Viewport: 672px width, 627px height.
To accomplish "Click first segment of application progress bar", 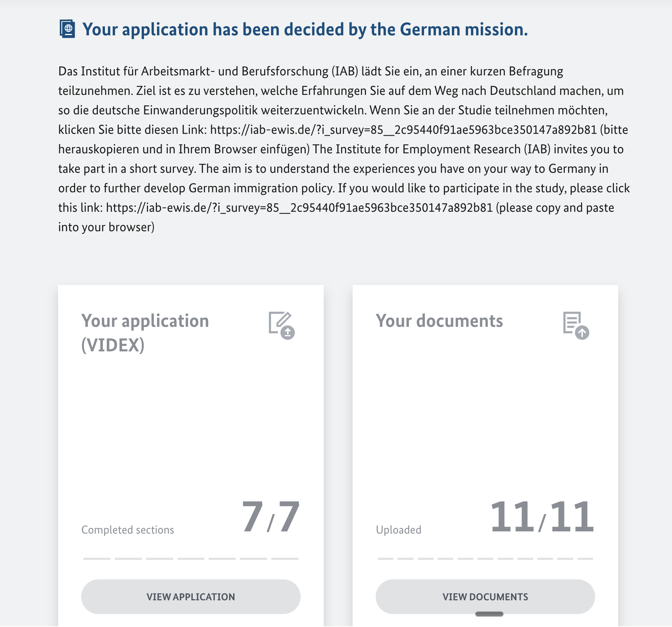I will click(97, 558).
